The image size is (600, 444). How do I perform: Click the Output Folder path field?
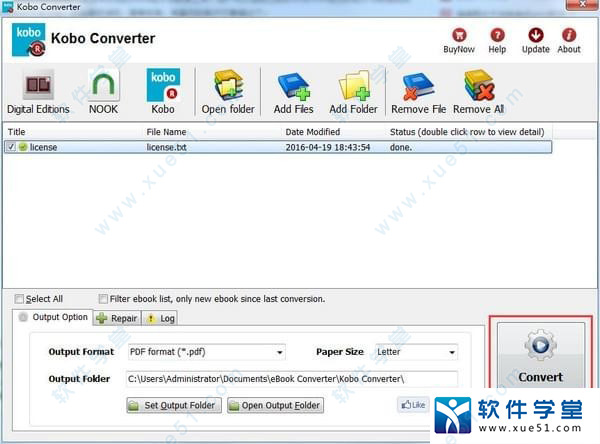pyautogui.click(x=291, y=379)
